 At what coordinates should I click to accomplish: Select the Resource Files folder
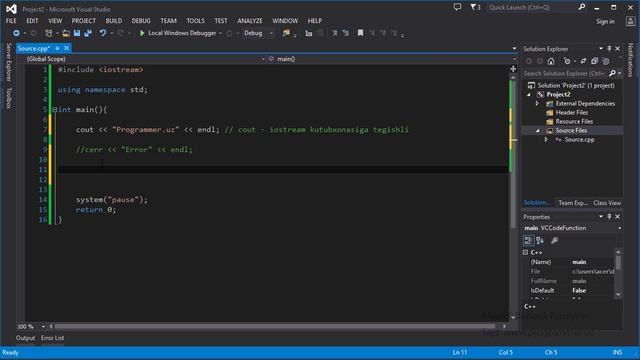pos(574,122)
